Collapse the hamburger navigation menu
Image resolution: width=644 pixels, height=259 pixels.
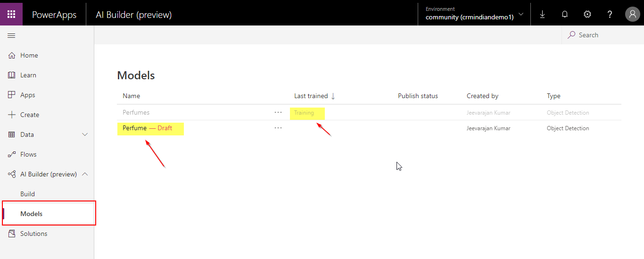coord(11,35)
